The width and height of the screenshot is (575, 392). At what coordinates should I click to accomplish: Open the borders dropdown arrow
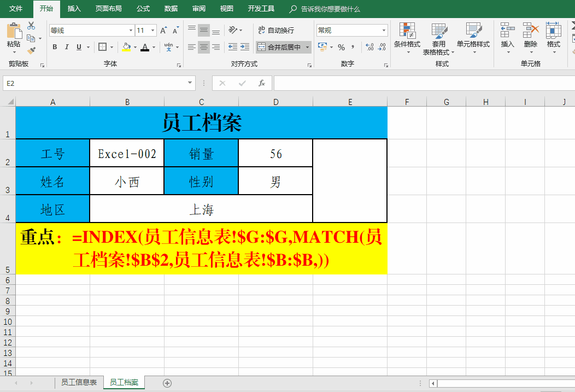[112, 48]
